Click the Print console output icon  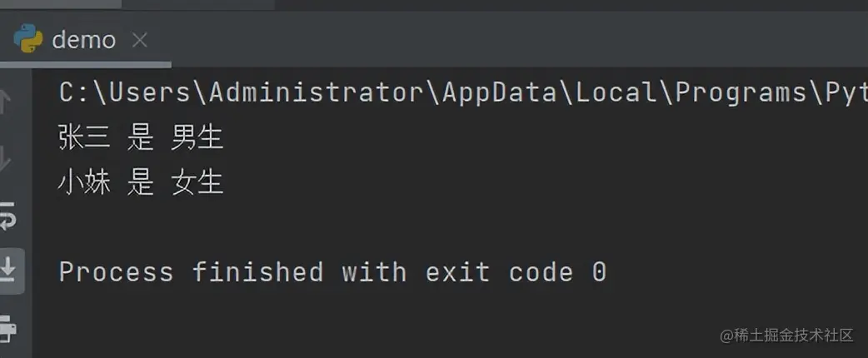pos(7,329)
